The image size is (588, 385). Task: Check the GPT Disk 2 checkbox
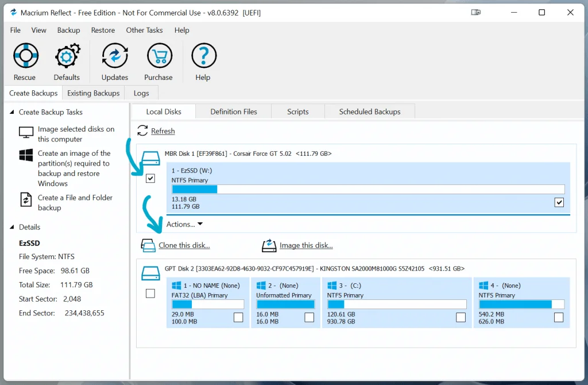pos(150,294)
